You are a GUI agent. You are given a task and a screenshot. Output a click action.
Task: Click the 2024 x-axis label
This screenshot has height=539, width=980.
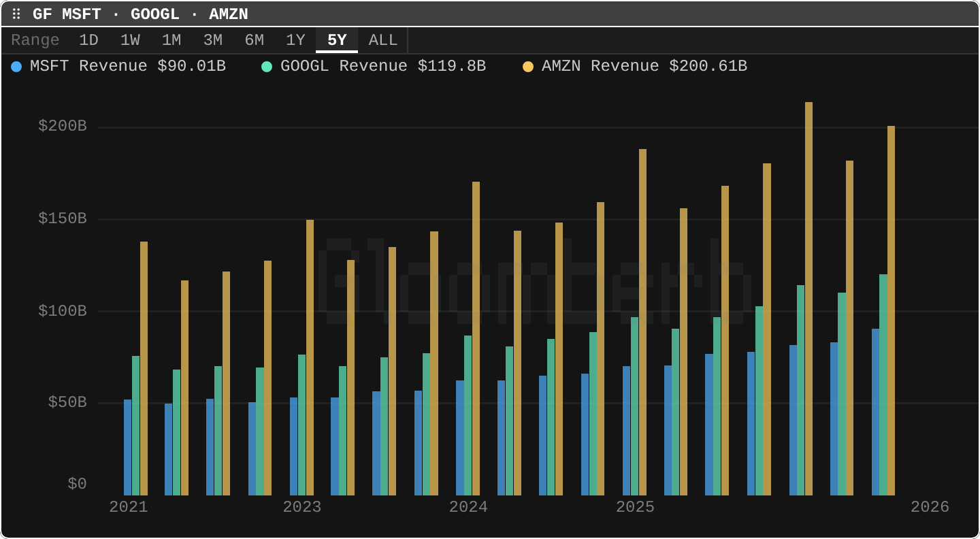tap(468, 507)
